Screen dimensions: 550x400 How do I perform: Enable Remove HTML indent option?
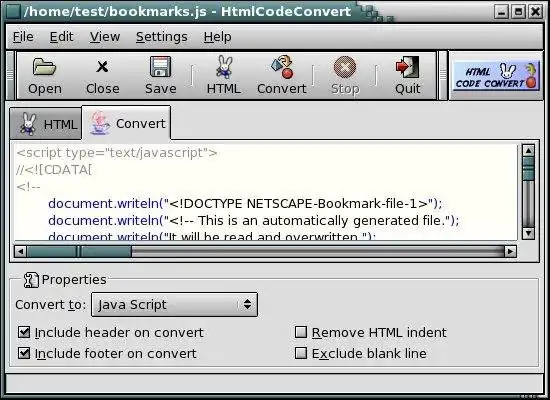[301, 332]
